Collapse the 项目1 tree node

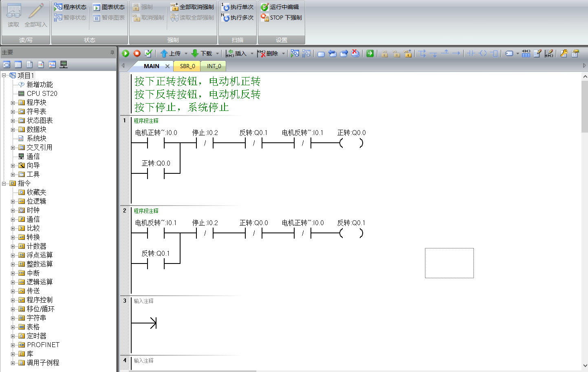click(4, 75)
